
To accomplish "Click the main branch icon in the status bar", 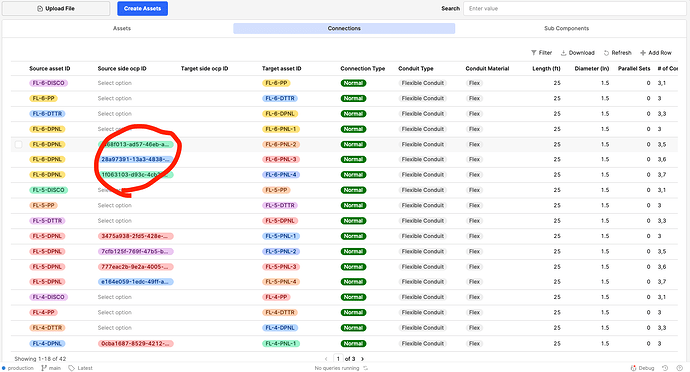I will [44, 368].
